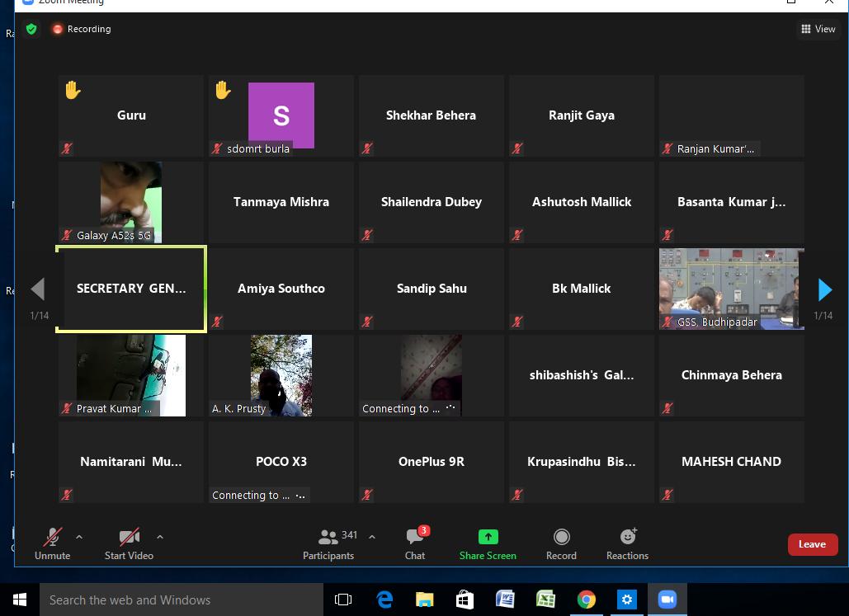
Task: Click muted mic icon on OnePlus 9R tile
Action: pyautogui.click(x=368, y=495)
